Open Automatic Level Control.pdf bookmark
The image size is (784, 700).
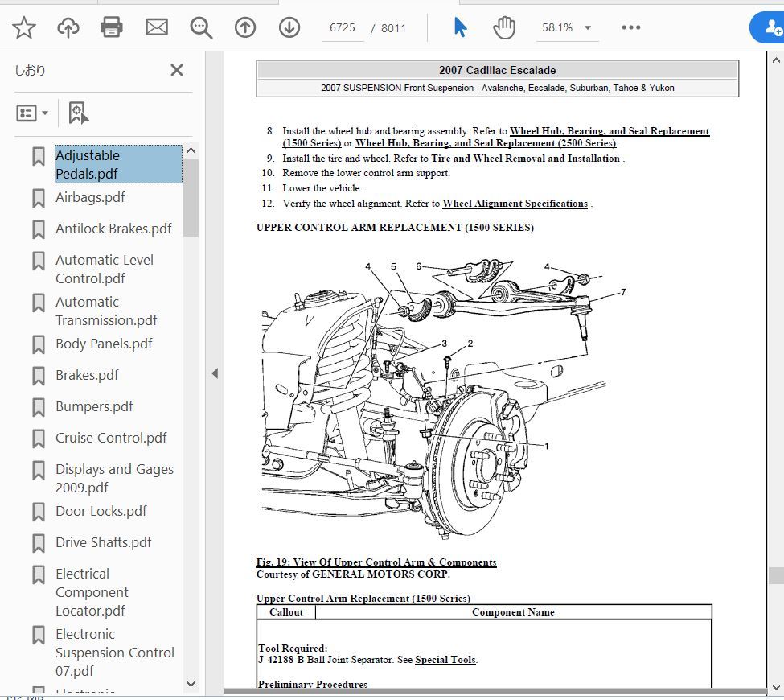tap(105, 270)
